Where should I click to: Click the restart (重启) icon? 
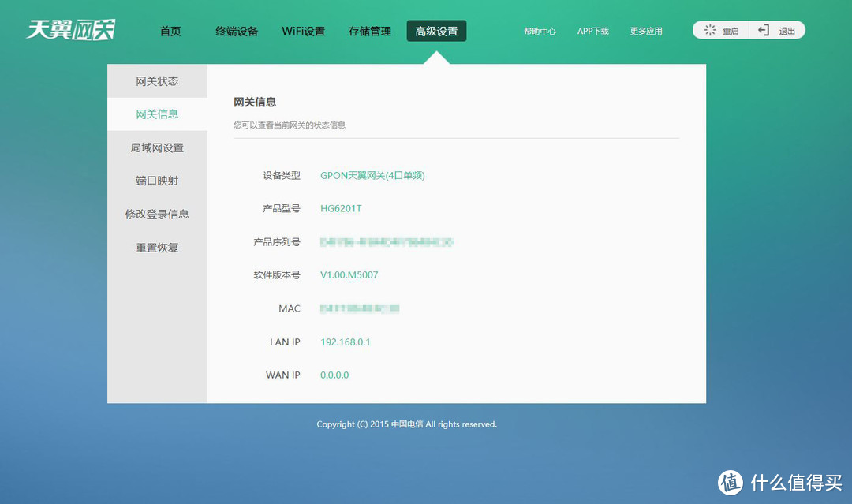tap(710, 30)
